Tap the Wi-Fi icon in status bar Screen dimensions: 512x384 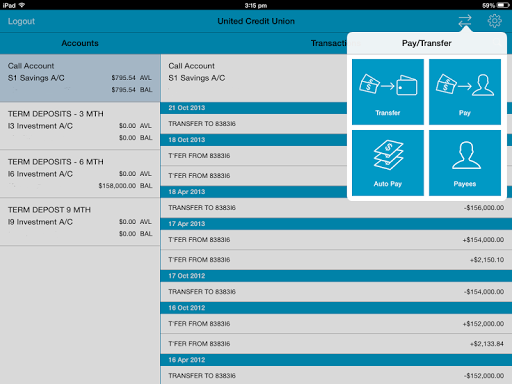[22, 5]
